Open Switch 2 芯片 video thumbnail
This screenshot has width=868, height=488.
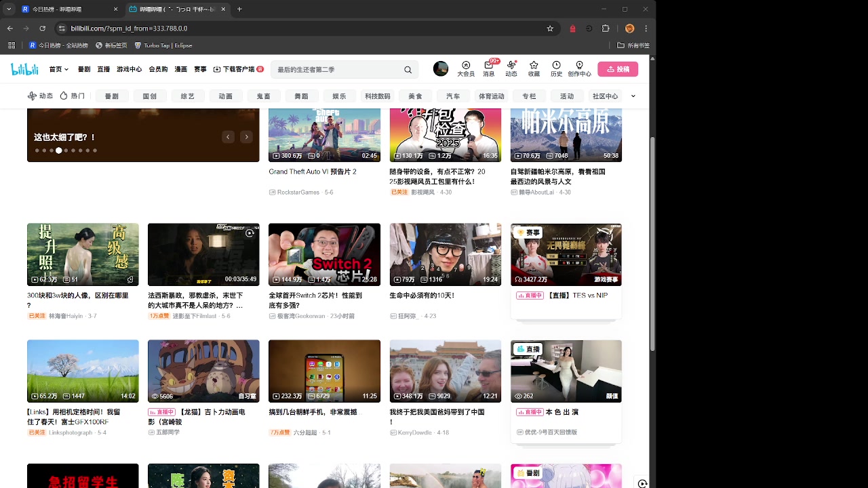324,255
